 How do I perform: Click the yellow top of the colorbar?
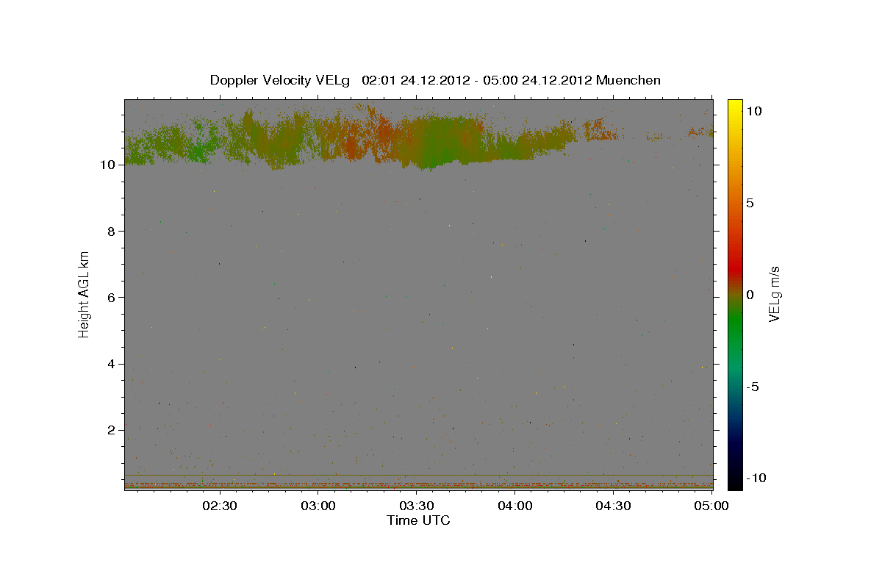(735, 105)
